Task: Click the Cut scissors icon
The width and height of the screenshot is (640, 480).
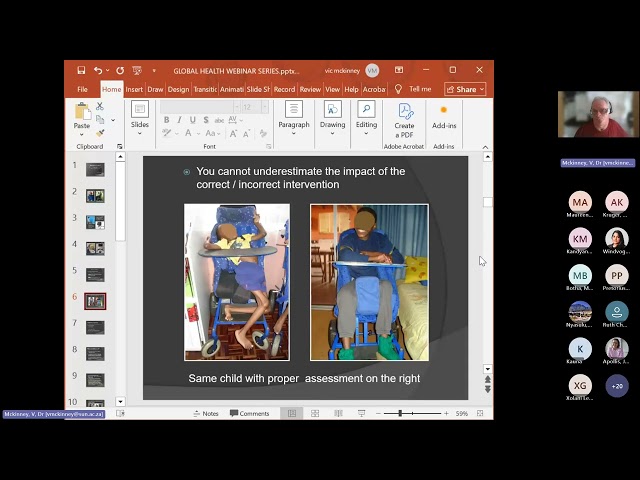Action: point(100,106)
